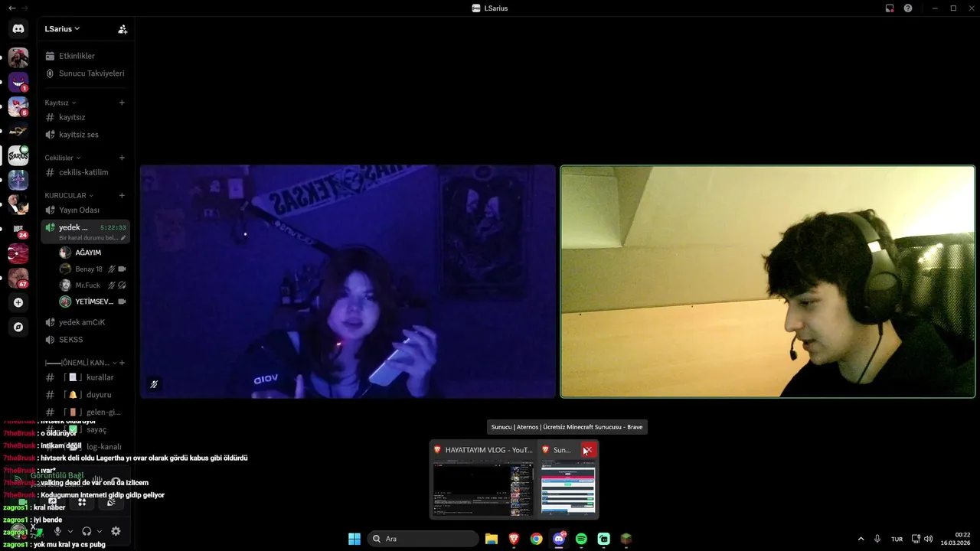Go back with title bar arrow

point(11,8)
